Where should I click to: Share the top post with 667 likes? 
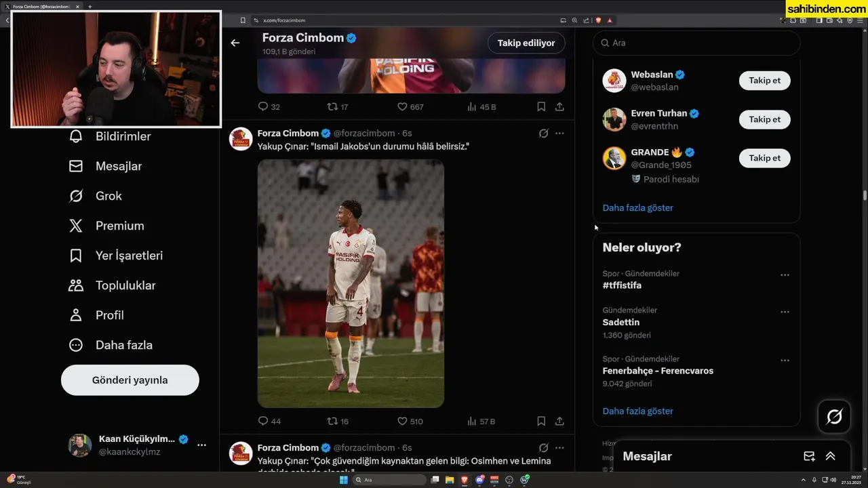click(x=559, y=106)
